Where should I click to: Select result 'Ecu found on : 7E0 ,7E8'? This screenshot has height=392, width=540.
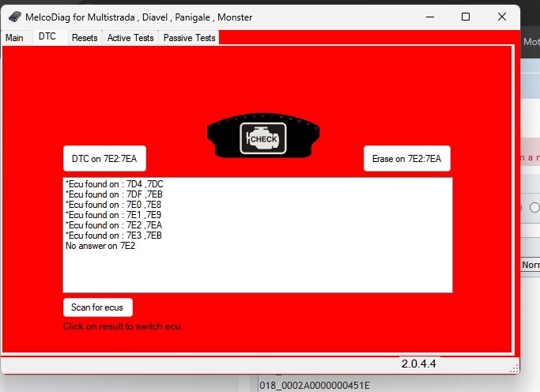tap(114, 205)
